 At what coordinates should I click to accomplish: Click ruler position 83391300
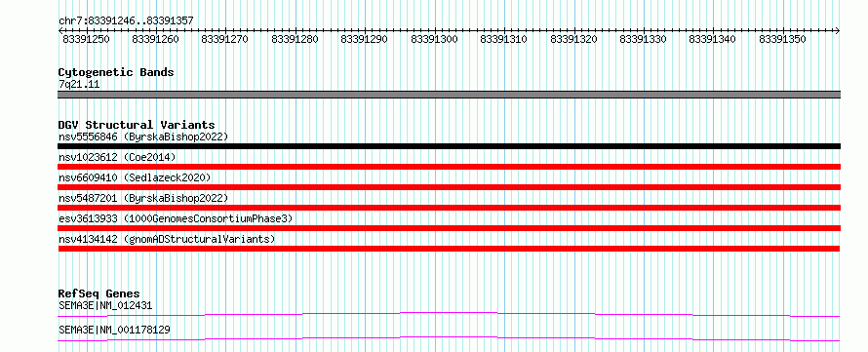[434, 40]
